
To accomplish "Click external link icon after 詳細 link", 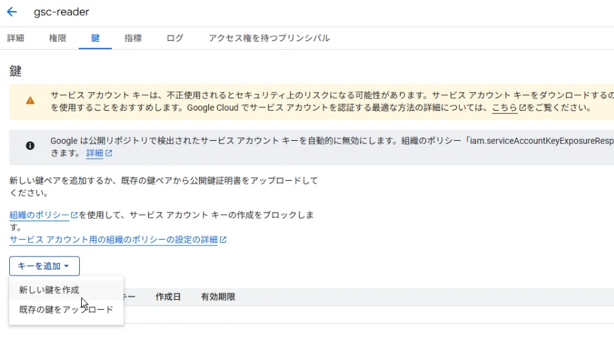I will [x=109, y=153].
